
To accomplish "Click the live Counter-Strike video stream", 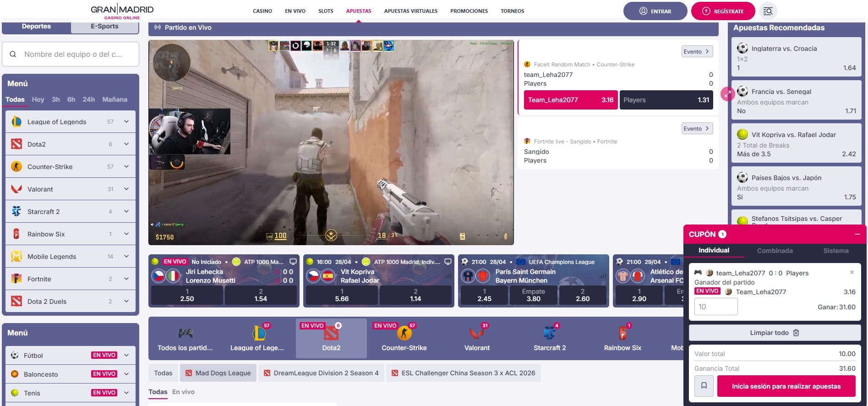I will [331, 143].
